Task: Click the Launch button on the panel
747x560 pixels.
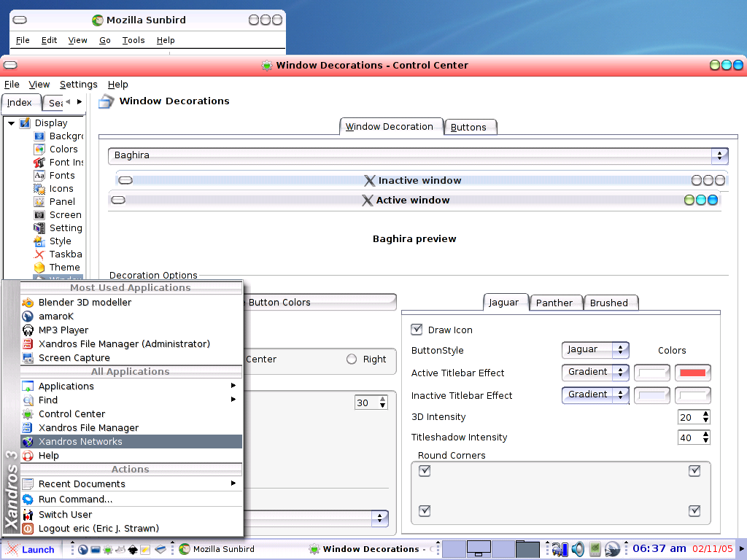Action: point(31,549)
